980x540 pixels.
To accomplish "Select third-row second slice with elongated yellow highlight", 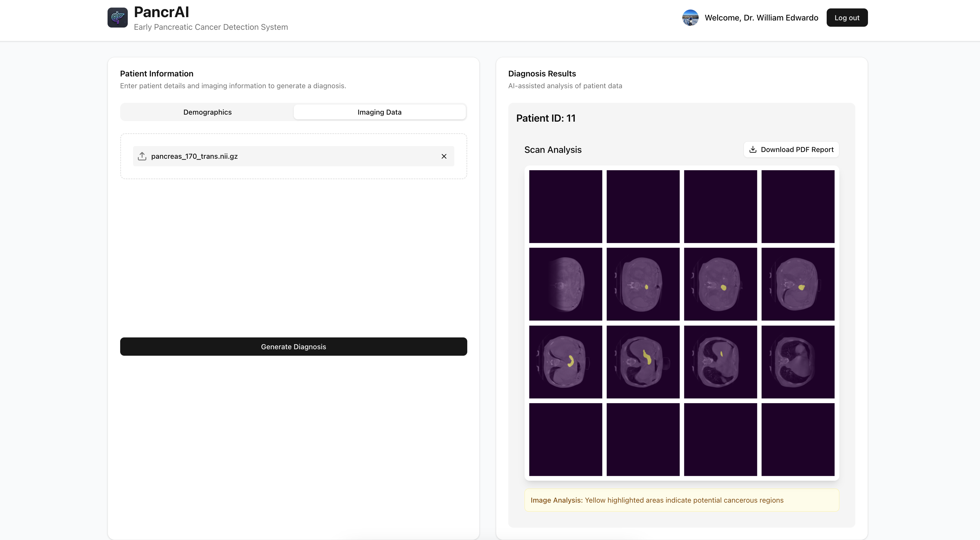I will [642, 362].
